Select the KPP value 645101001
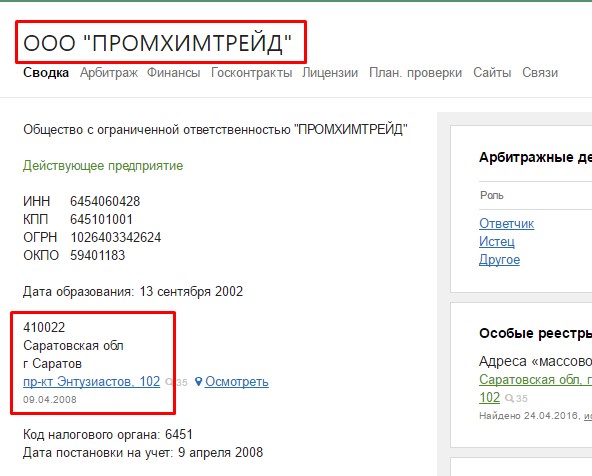 pos(101,219)
